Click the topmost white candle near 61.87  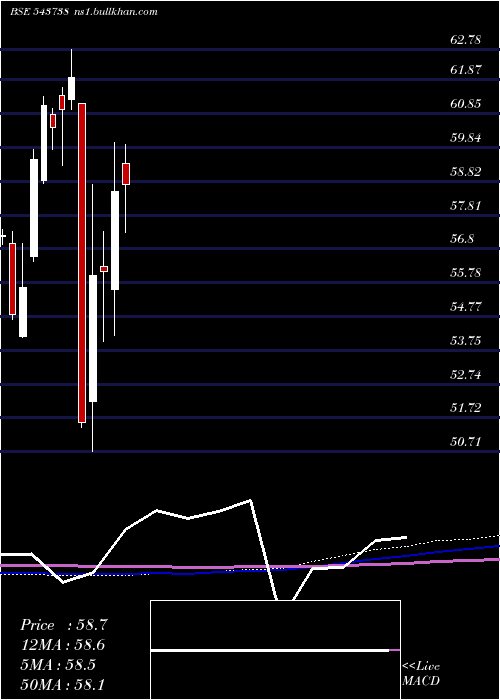click(x=71, y=88)
